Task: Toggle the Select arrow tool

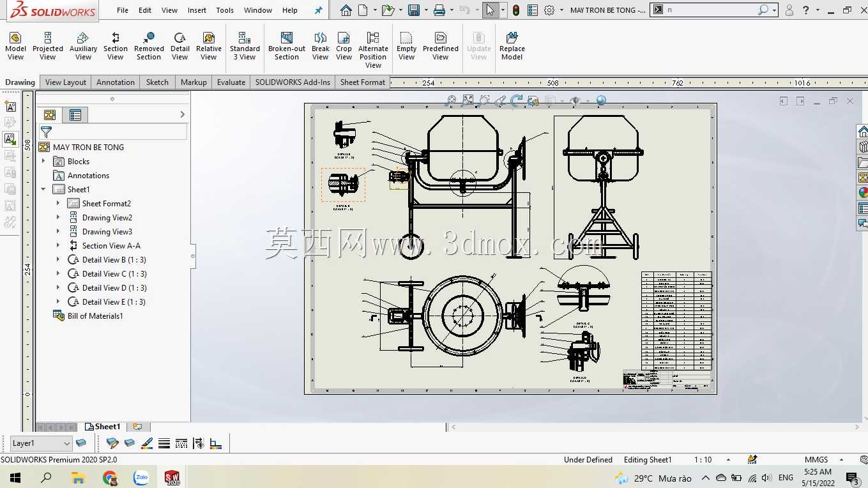Action: 490,10
